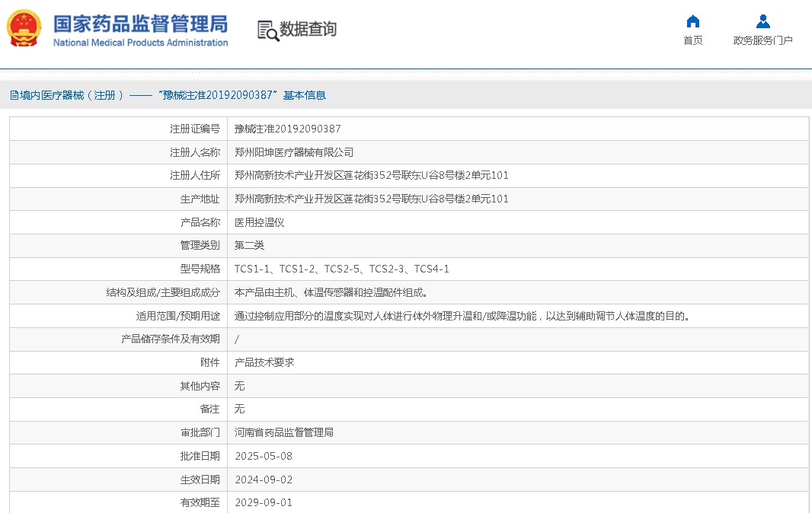Click the 注册人住所 label
Image resolution: width=812 pixels, height=513 pixels.
(x=195, y=176)
